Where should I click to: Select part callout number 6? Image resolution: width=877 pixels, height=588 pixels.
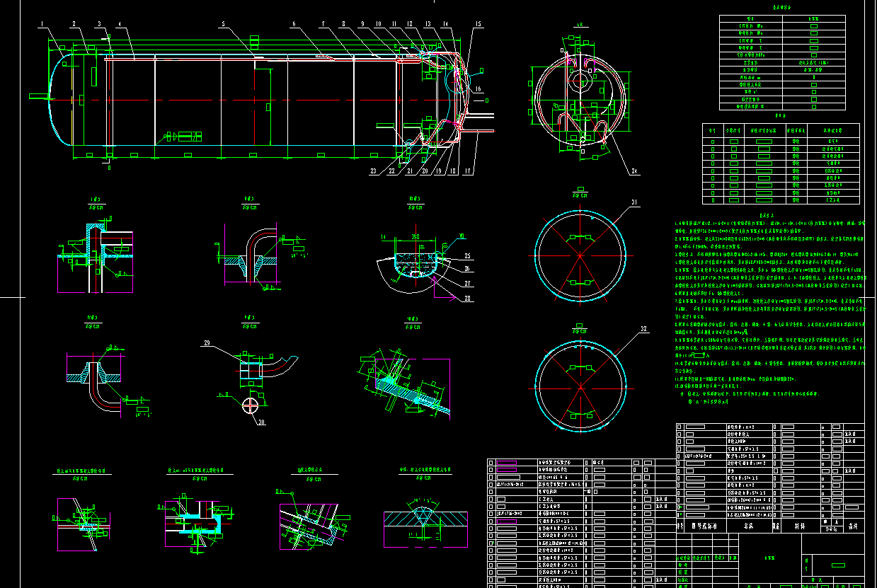294,24
